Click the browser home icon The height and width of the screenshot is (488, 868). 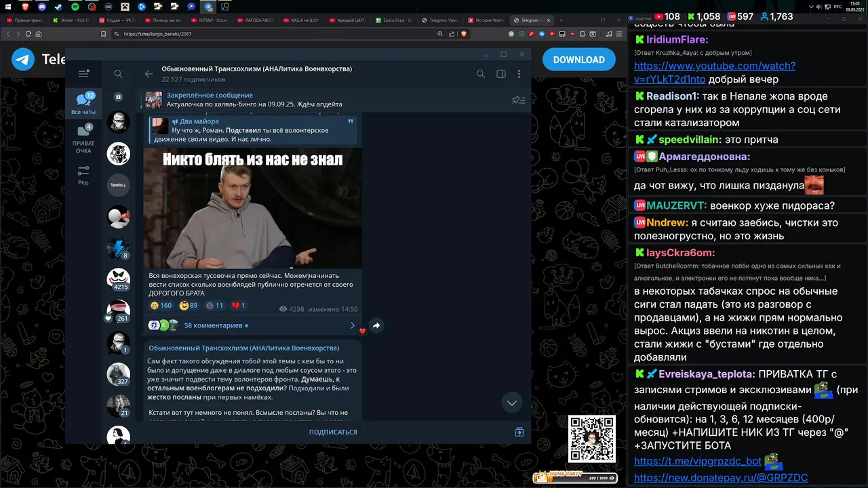(39, 34)
